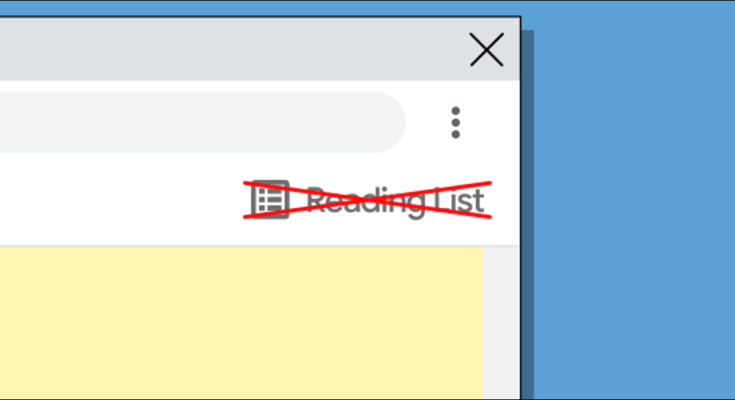Click the "Reading List" text label
The image size is (735, 400).
pyautogui.click(x=395, y=201)
